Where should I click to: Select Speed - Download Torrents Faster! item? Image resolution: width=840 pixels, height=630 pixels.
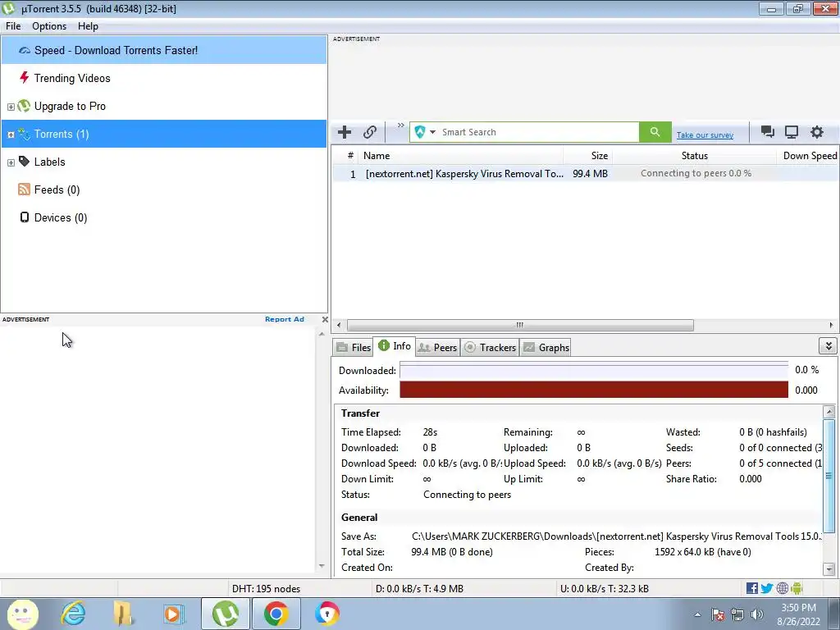click(x=164, y=50)
